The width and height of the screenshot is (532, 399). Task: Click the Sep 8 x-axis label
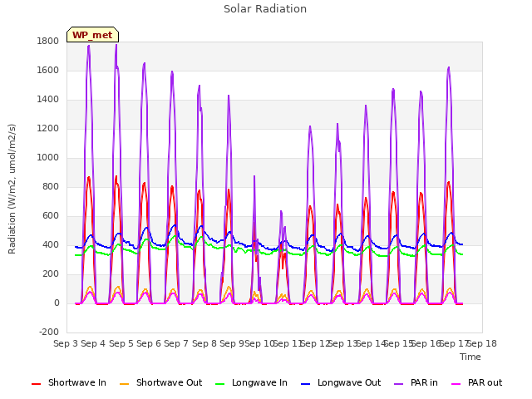(x=204, y=343)
